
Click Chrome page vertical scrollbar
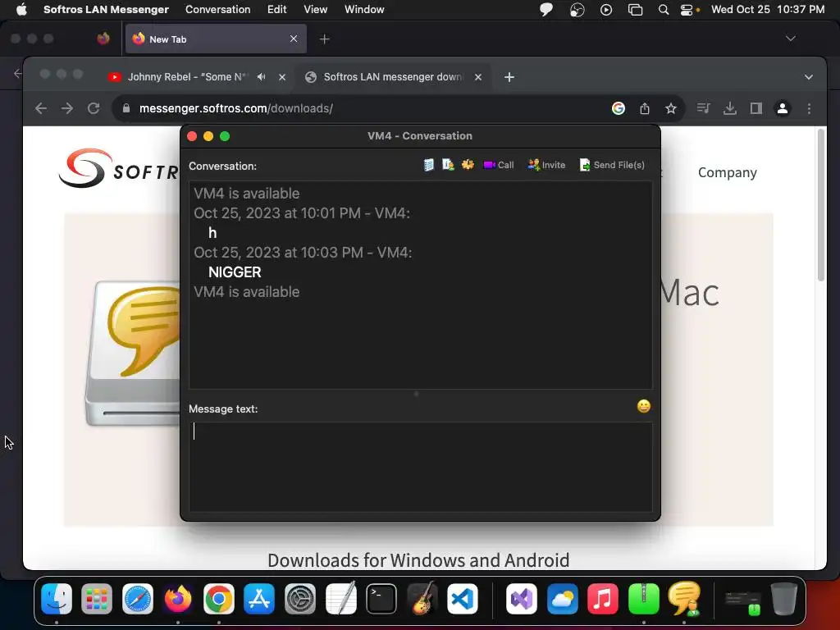click(x=820, y=204)
